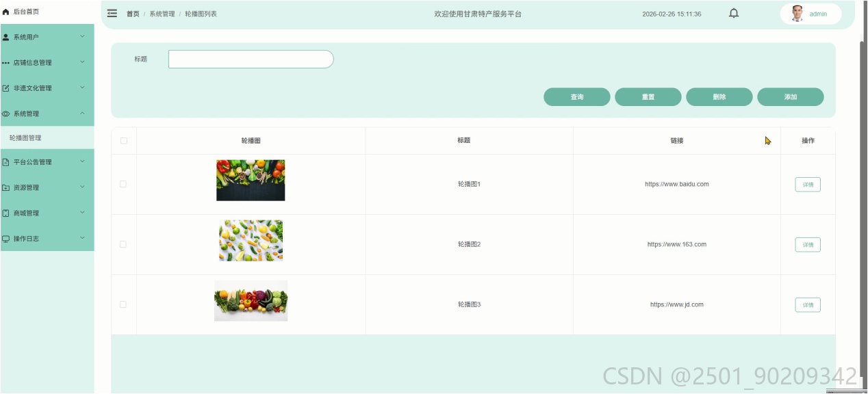Screen dimensions: 868x394
Task: Click the 查询 search button
Action: (x=577, y=97)
